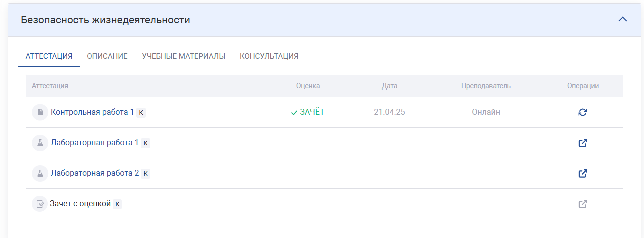Click the greyed external link for Зачет с оценкой

pos(583,204)
